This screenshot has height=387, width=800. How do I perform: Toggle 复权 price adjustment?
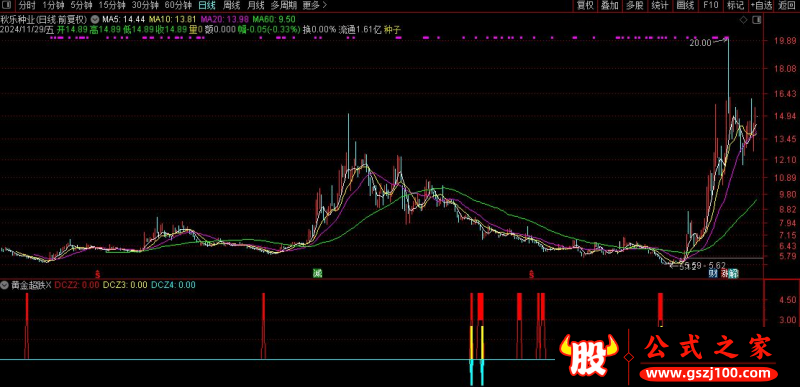click(585, 6)
